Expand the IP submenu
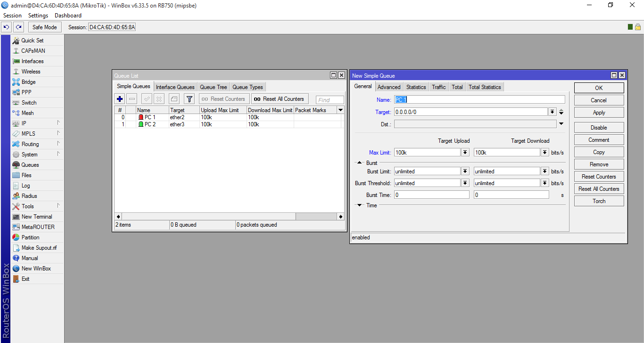 [58, 123]
